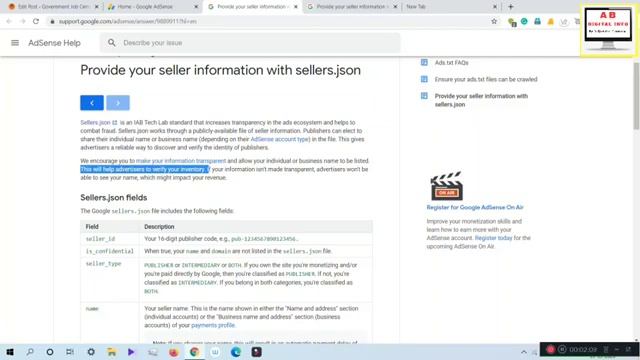Open the AdSense Help hamburger menu
Viewport: 640px width, 360px height.
pos(15,43)
